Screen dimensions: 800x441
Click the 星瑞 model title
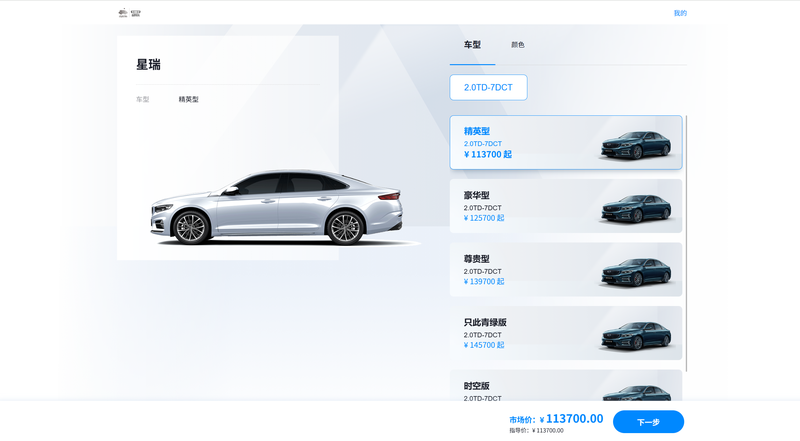click(x=148, y=65)
